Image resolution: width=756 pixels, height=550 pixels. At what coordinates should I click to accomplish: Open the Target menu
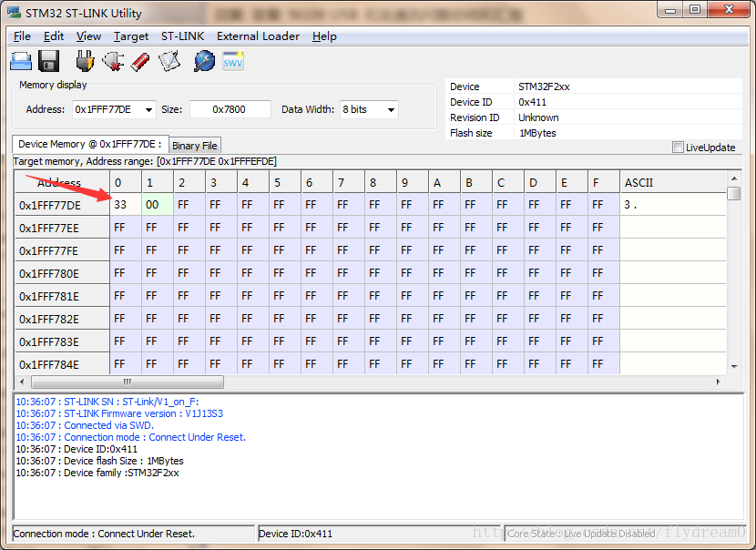130,36
